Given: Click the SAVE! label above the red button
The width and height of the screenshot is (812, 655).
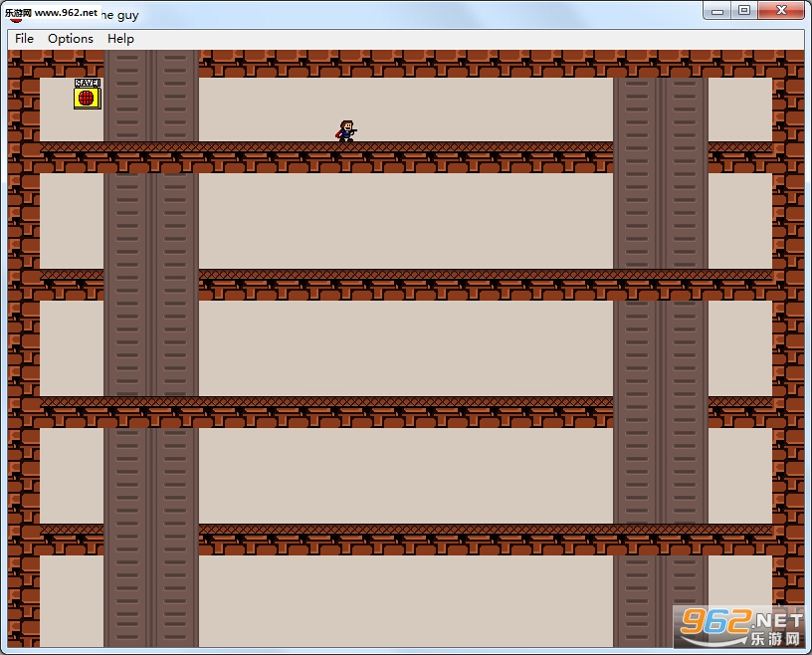Looking at the screenshot, I should click(x=87, y=83).
